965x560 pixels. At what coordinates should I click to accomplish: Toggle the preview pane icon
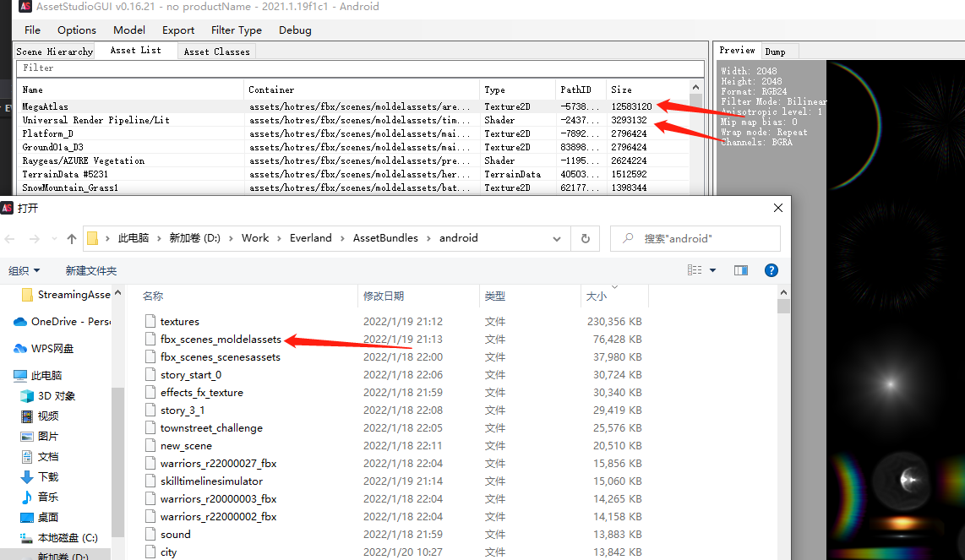click(741, 270)
